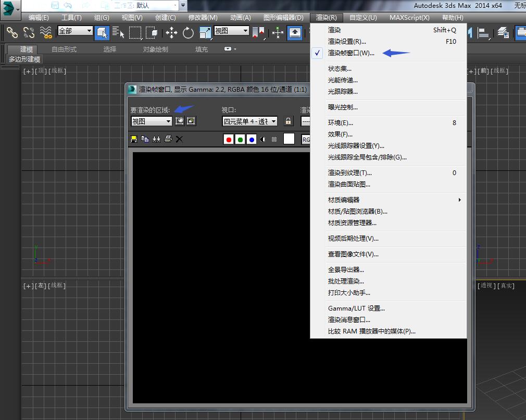Open the 材质编辑器 submenu entry
The width and height of the screenshot is (526, 420).
[x=344, y=200]
